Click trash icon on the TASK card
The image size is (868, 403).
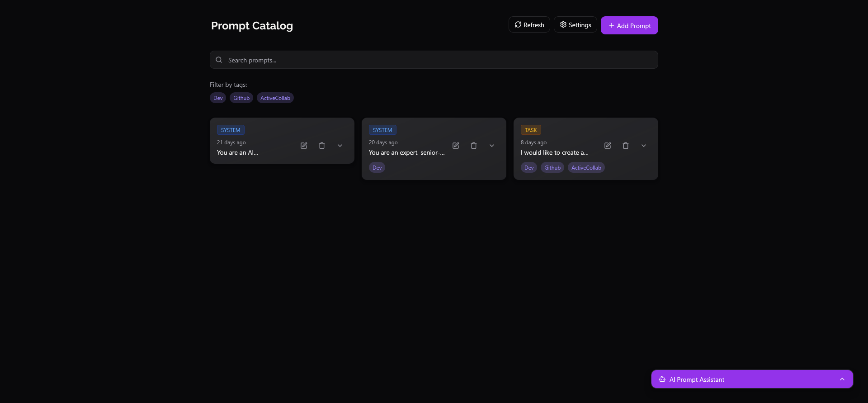pyautogui.click(x=626, y=146)
